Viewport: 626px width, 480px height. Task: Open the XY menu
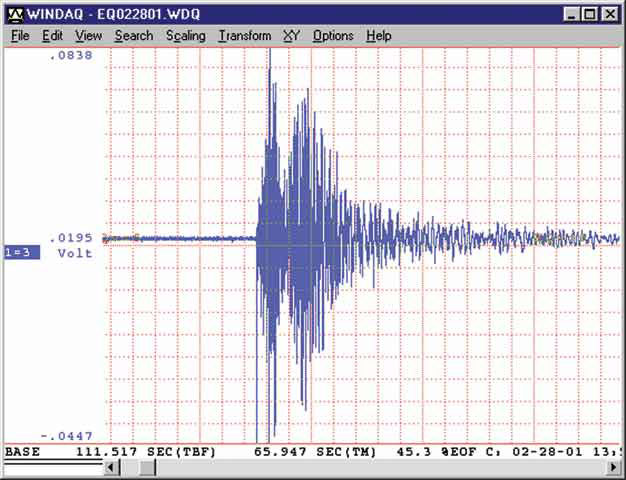point(291,36)
